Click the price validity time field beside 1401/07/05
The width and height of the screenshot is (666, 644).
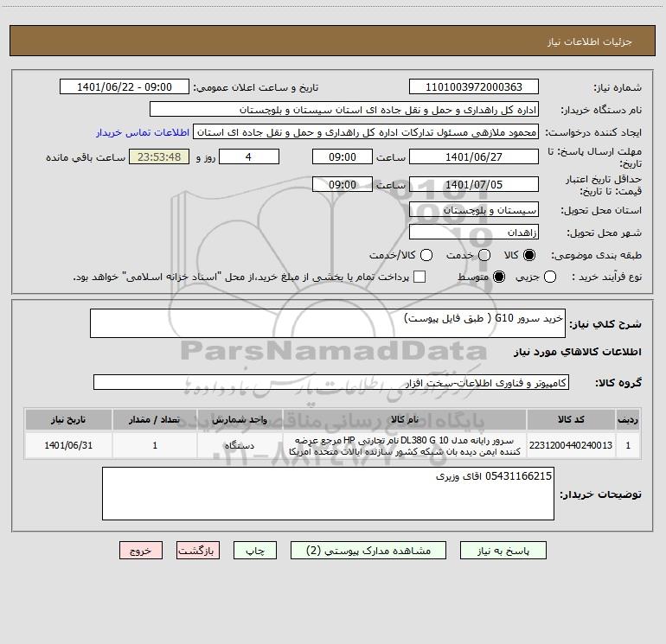[343, 184]
